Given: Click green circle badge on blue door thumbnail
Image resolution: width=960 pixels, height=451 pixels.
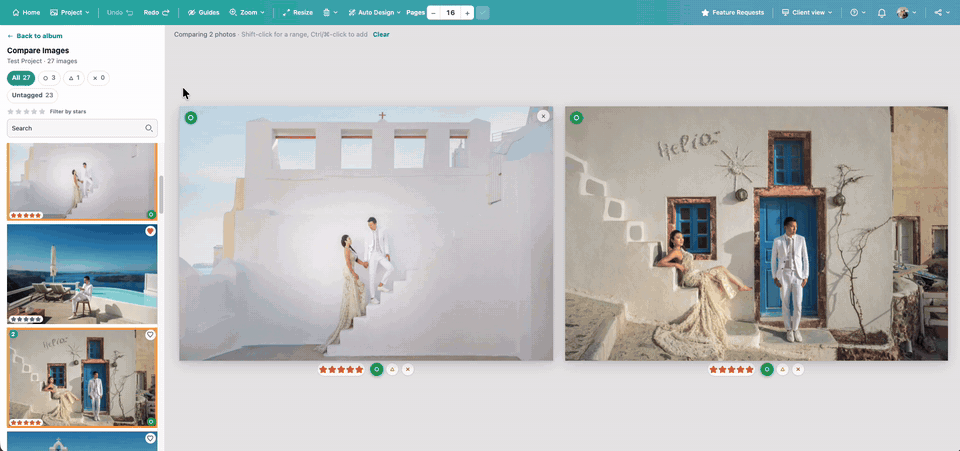Looking at the screenshot, I should click(151, 421).
